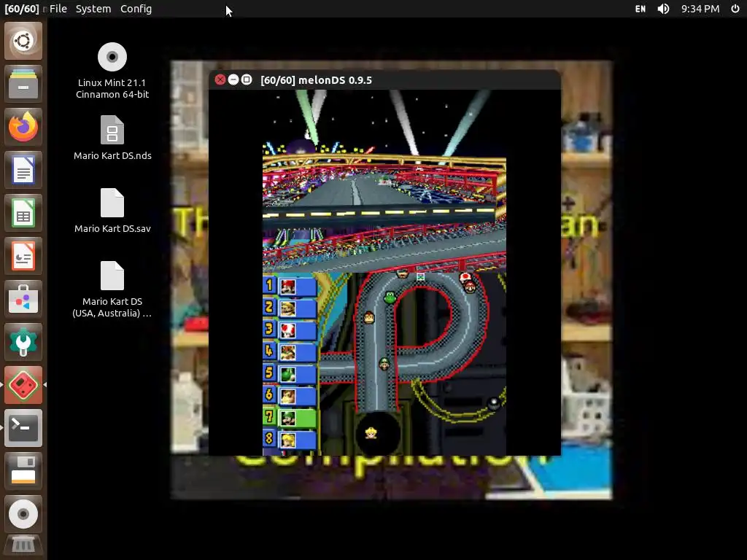Screen dimensions: 747x560
Task: Tap the Donkey Kong head on the map
Action: point(369,318)
